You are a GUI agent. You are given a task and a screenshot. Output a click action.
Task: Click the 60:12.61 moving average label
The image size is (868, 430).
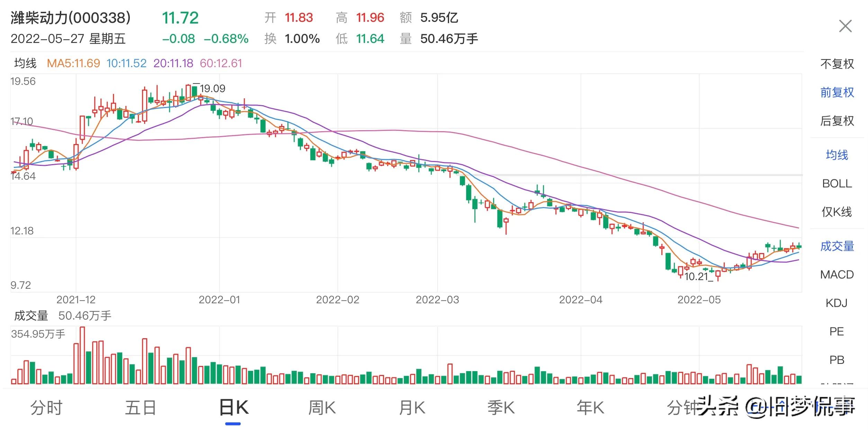[x=221, y=63]
